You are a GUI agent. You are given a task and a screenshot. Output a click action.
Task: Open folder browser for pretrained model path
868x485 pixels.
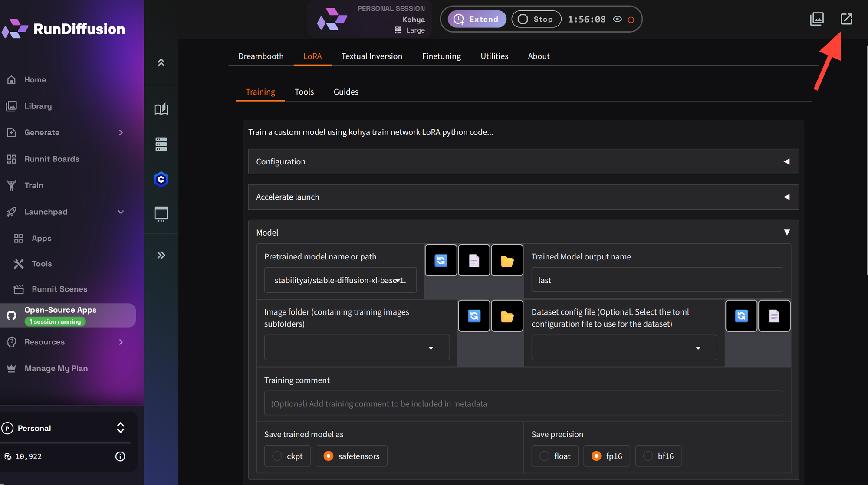coord(507,261)
